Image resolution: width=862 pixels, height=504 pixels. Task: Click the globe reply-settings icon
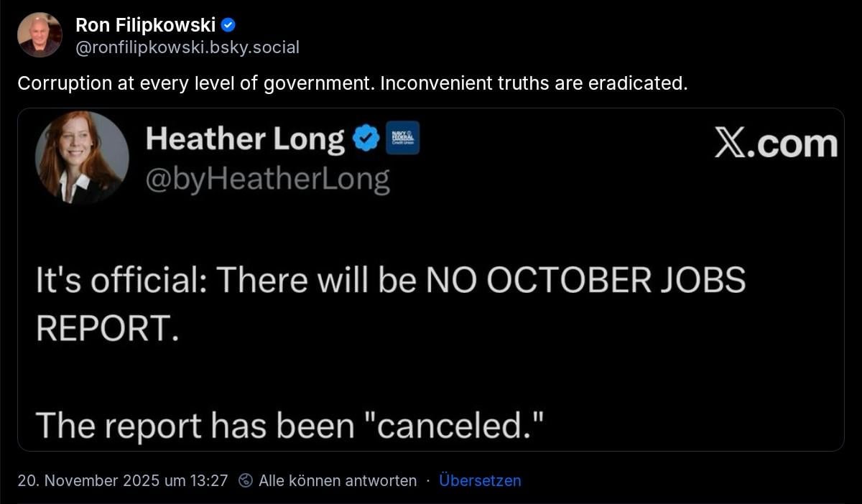click(246, 480)
